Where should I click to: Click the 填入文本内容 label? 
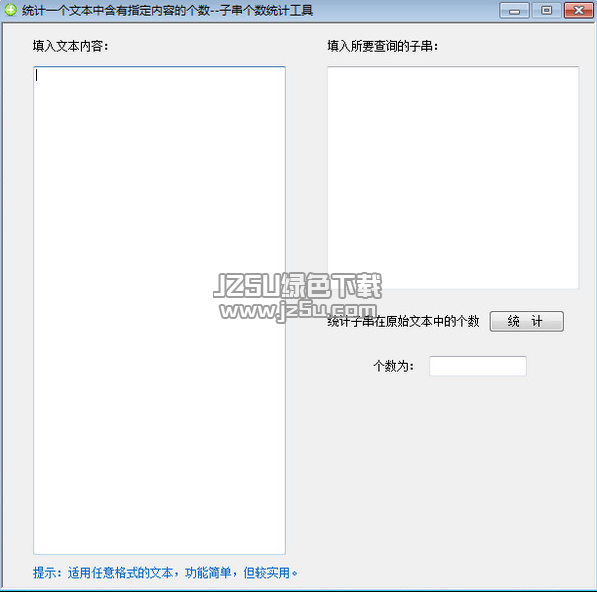[70, 46]
